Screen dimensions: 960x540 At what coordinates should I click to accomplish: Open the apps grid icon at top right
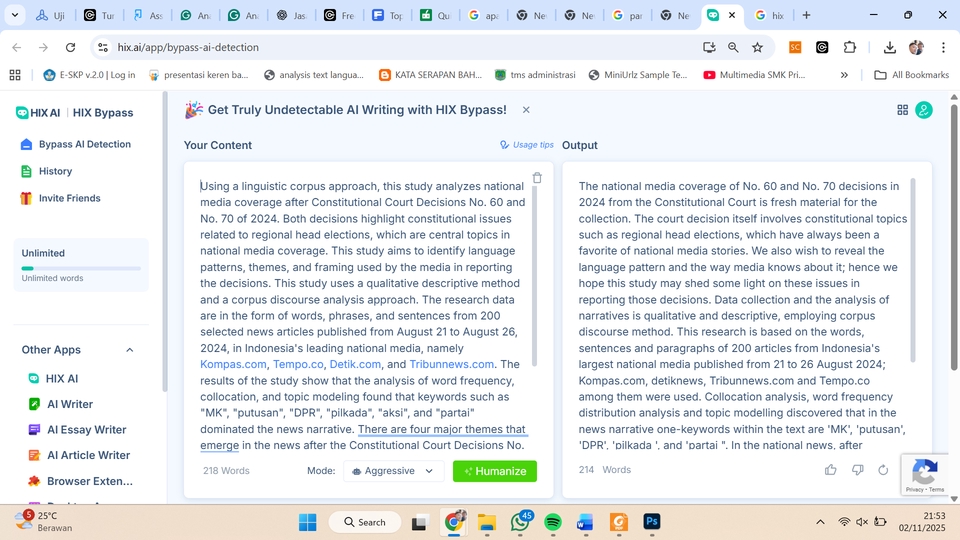pyautogui.click(x=903, y=110)
